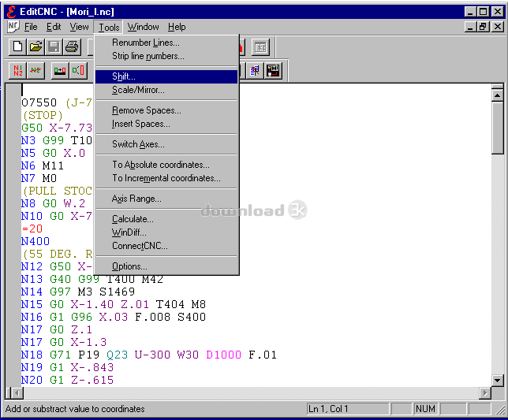The width and height of the screenshot is (508, 420).
Task: Click the line 'N19 G1 X-.843'
Action: pos(67,367)
